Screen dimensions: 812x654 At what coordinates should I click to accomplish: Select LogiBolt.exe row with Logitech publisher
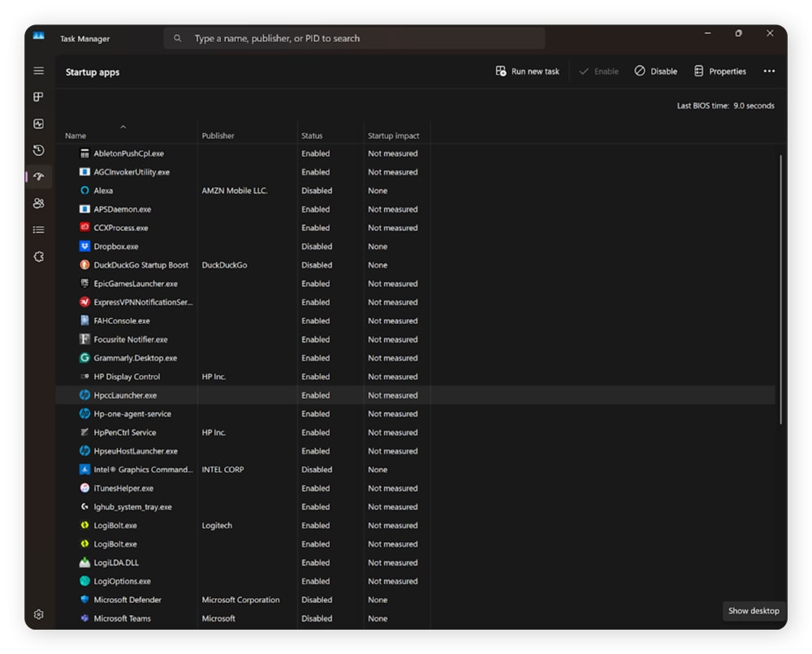415,525
